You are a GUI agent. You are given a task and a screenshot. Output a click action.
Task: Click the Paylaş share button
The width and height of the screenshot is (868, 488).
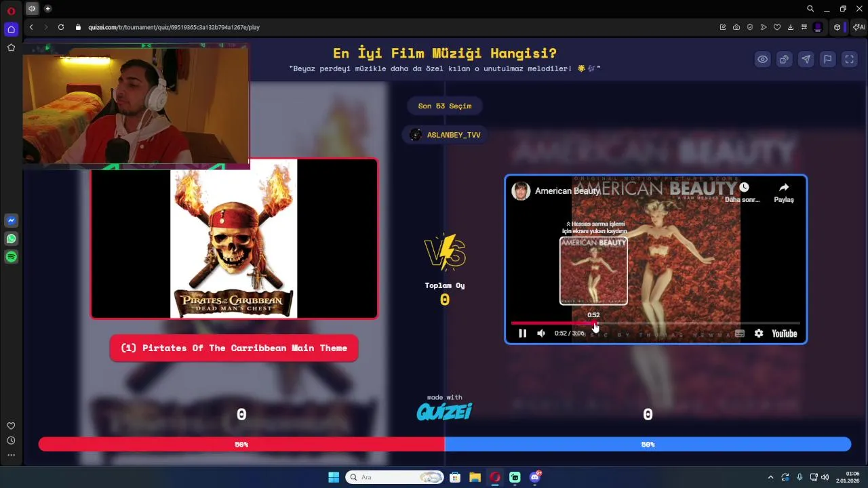click(784, 192)
